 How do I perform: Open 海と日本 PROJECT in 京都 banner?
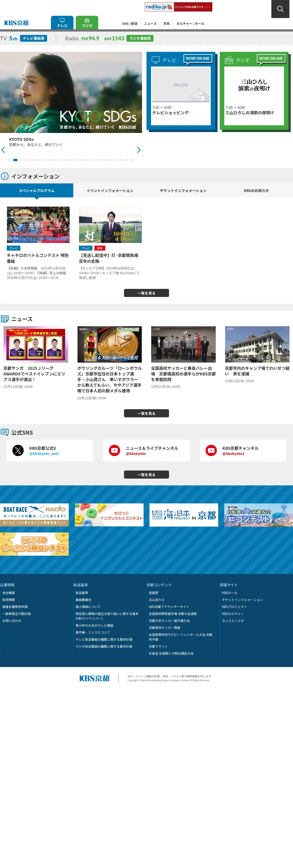pyautogui.click(x=184, y=515)
